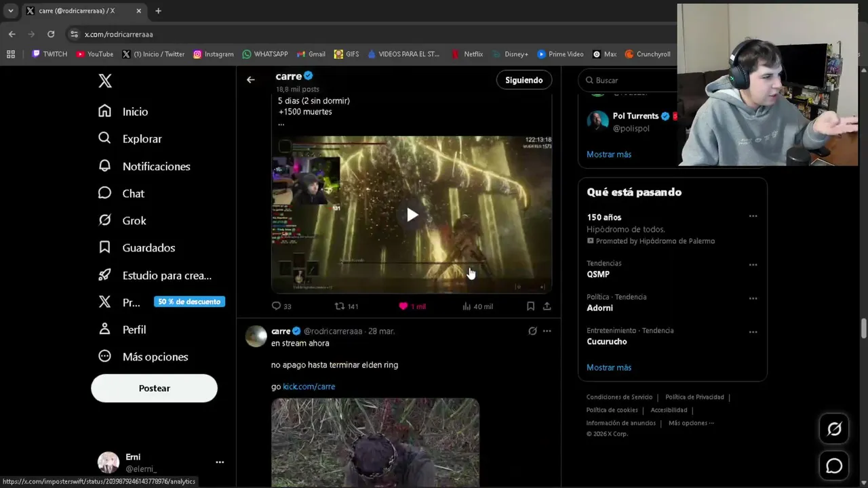
Task: Open Inicio in the sidebar
Action: click(123, 111)
